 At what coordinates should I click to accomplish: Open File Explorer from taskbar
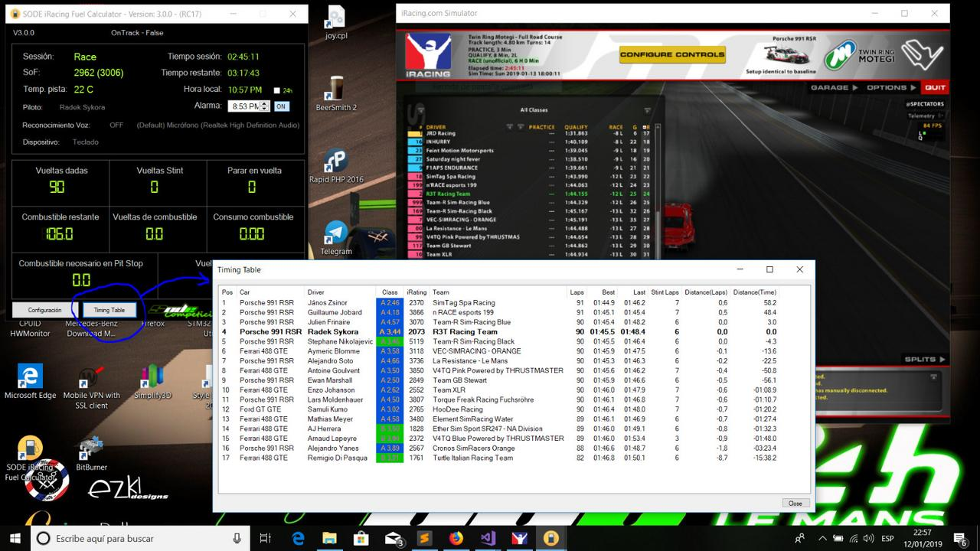coord(329,538)
